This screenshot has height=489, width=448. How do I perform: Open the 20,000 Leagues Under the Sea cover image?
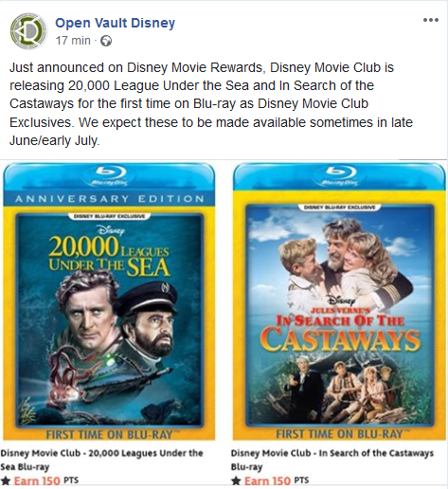coord(109,301)
